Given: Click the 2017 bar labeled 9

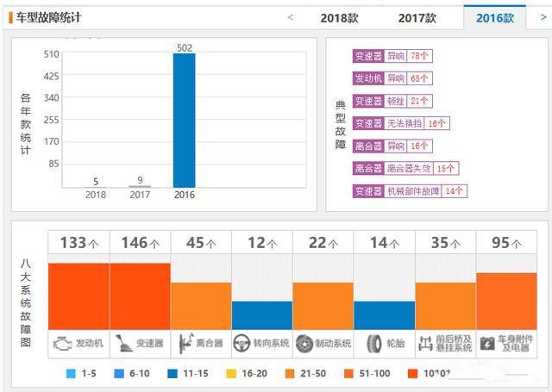Looking at the screenshot, I should tap(140, 186).
